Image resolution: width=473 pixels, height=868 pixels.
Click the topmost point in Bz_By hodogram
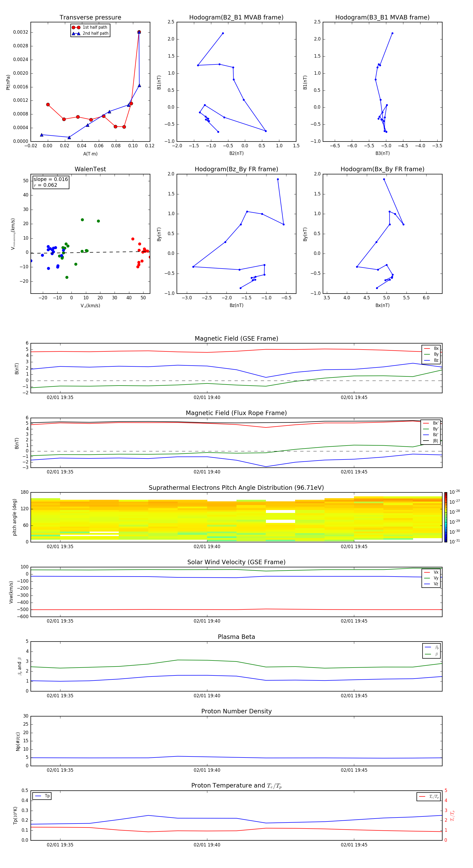point(278,179)
